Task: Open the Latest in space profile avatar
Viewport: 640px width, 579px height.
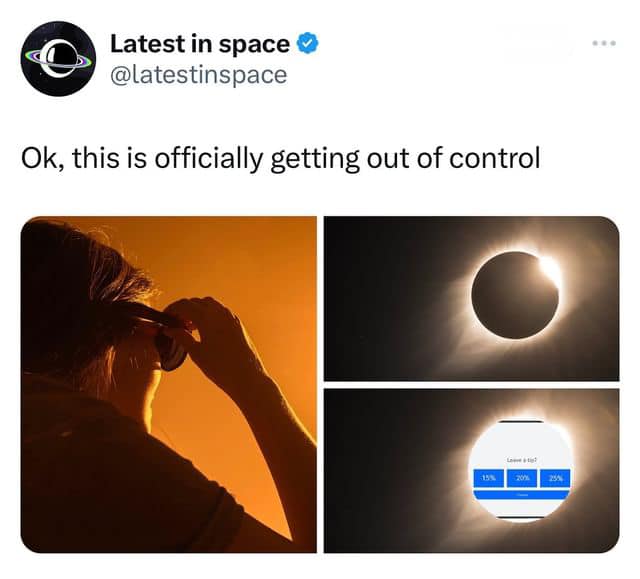Action: pos(58,58)
